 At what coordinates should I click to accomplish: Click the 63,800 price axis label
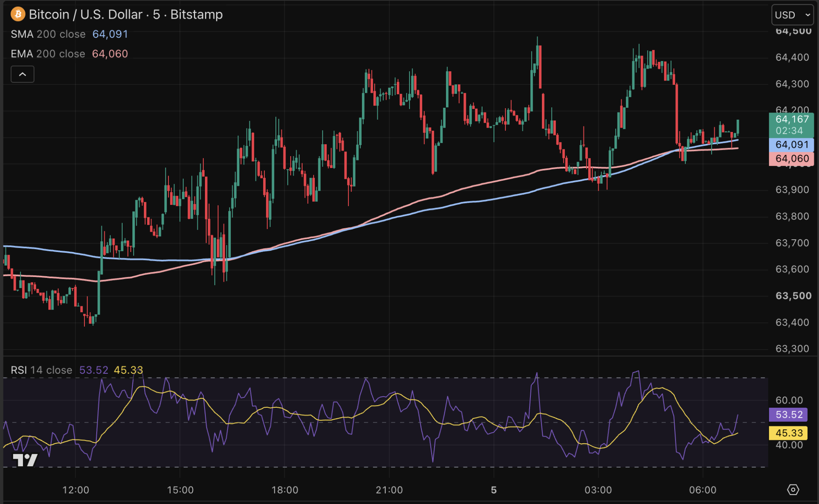[x=792, y=216]
